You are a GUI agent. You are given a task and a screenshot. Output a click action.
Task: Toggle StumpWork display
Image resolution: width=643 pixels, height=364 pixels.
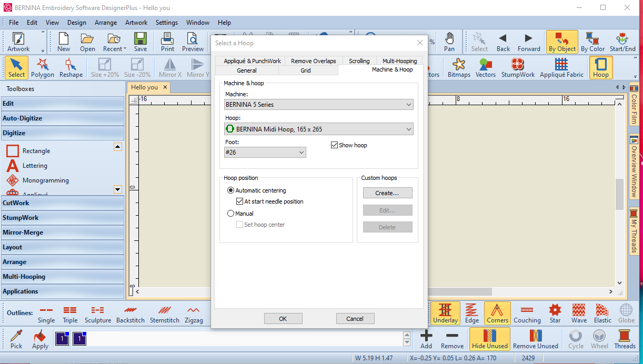point(518,68)
